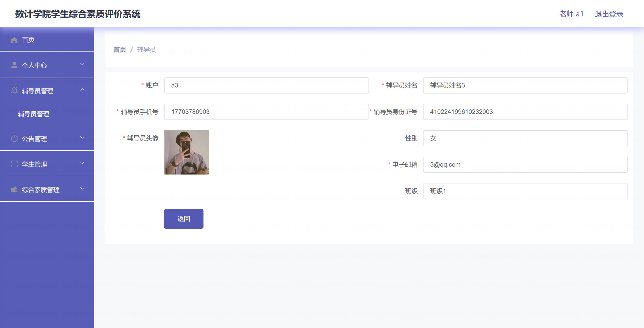Click the 辅导员身份证号 input field
This screenshot has height=328, width=644.
525,112
